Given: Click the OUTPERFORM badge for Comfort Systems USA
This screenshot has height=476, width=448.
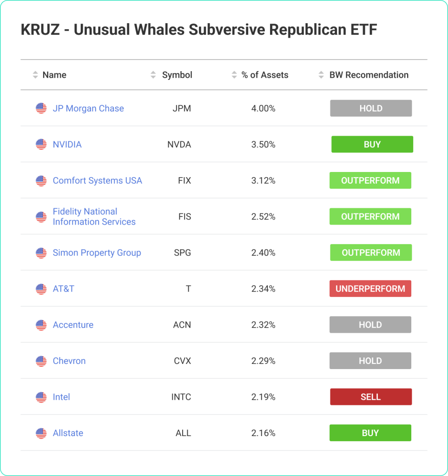Looking at the screenshot, I should pyautogui.click(x=370, y=180).
